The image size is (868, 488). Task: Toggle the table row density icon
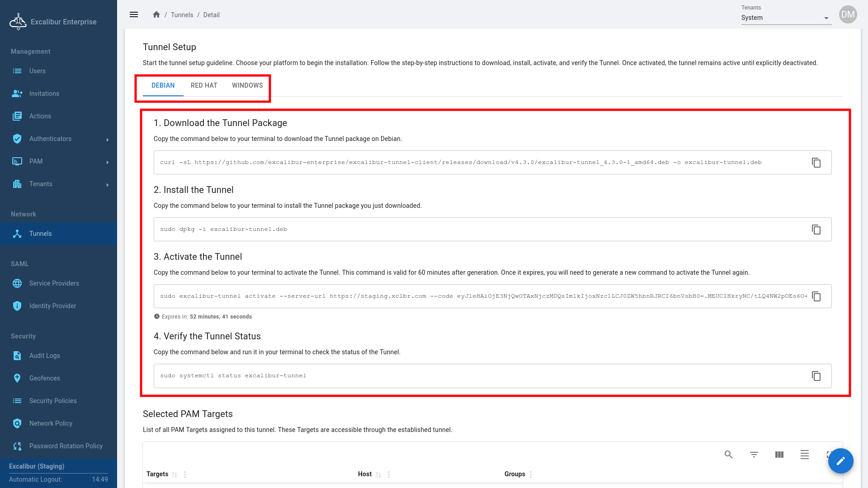(804, 455)
